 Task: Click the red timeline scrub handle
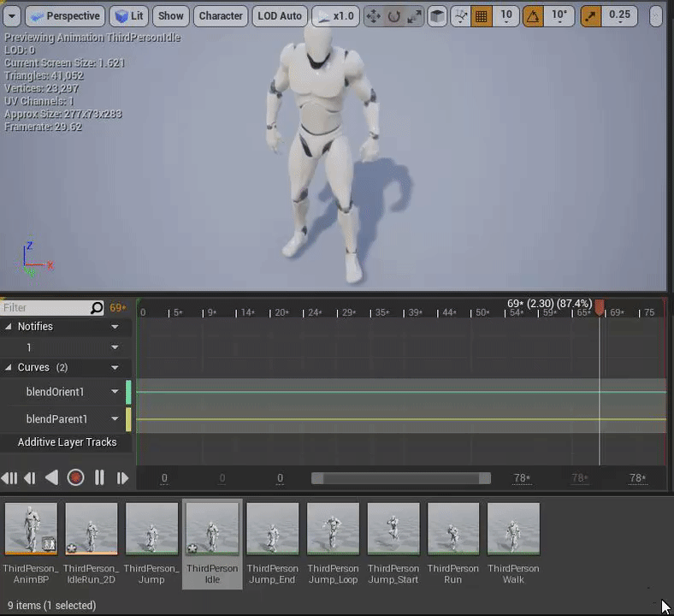click(600, 305)
